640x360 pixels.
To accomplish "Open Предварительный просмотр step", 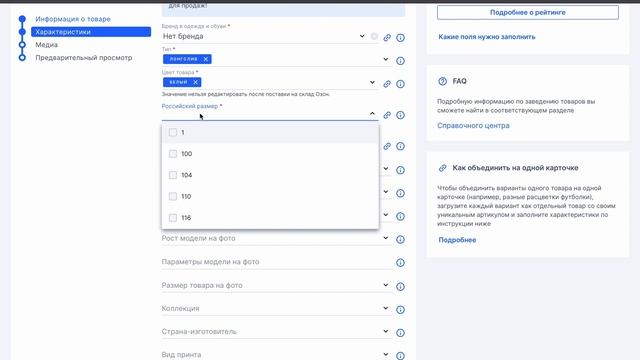I will 84,58.
